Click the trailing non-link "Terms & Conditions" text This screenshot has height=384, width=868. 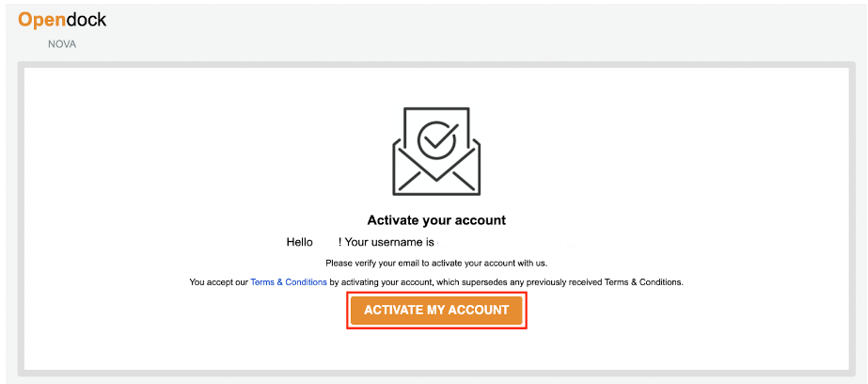pos(645,282)
